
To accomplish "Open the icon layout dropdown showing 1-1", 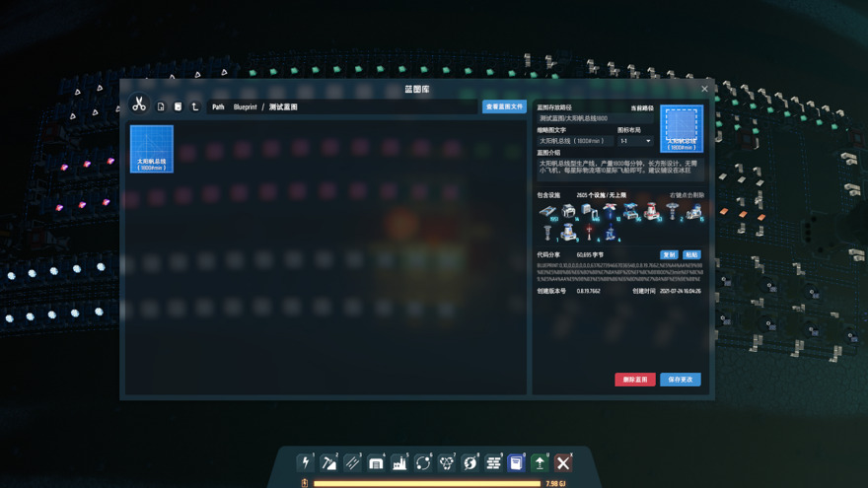I will click(x=634, y=141).
